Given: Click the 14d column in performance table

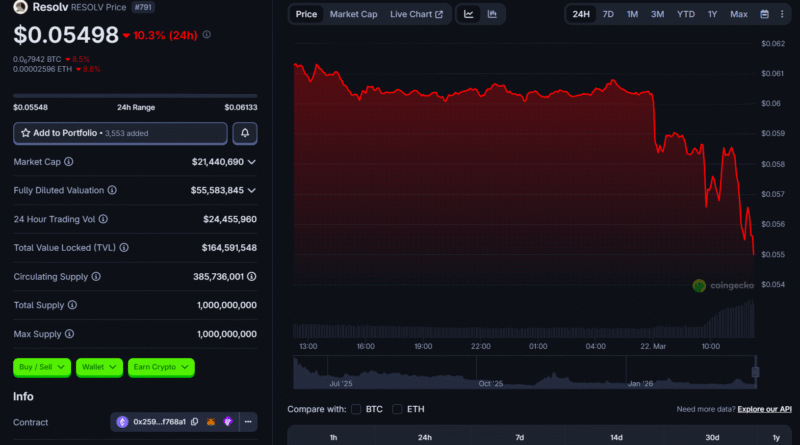Looking at the screenshot, I should 616,437.
